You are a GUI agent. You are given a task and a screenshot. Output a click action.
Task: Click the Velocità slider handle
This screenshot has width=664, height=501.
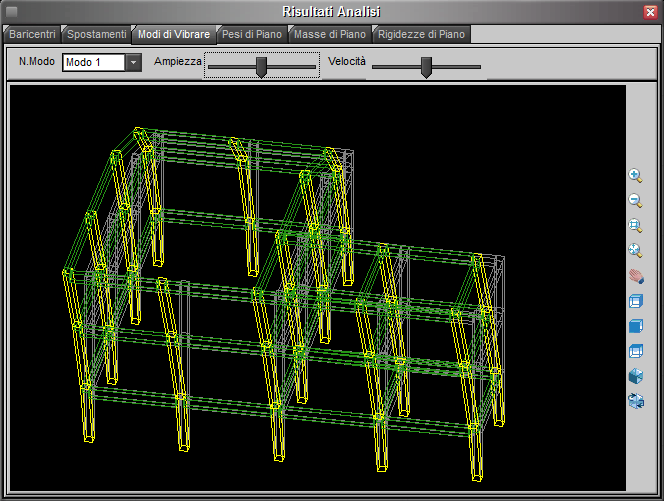tap(426, 66)
